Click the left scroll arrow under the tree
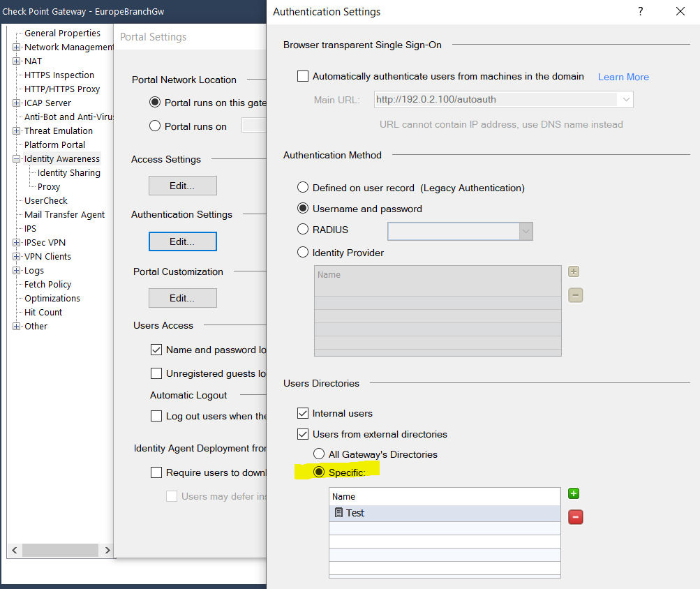 pyautogui.click(x=14, y=550)
